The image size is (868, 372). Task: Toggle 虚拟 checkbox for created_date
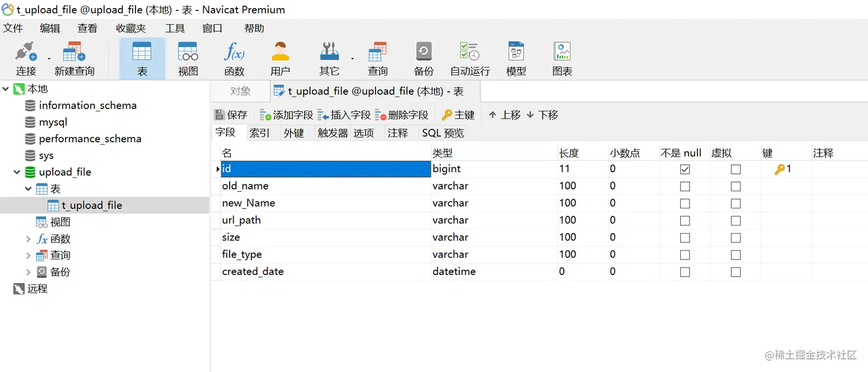(x=735, y=272)
